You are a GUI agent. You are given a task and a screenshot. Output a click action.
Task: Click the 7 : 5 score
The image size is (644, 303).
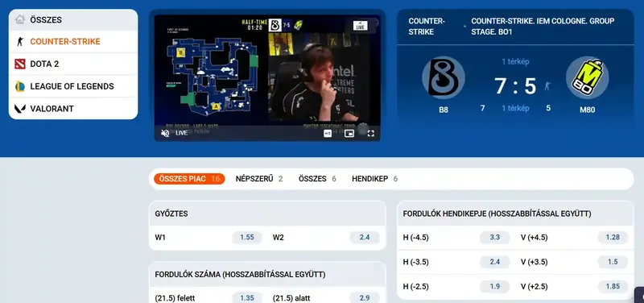click(x=515, y=86)
